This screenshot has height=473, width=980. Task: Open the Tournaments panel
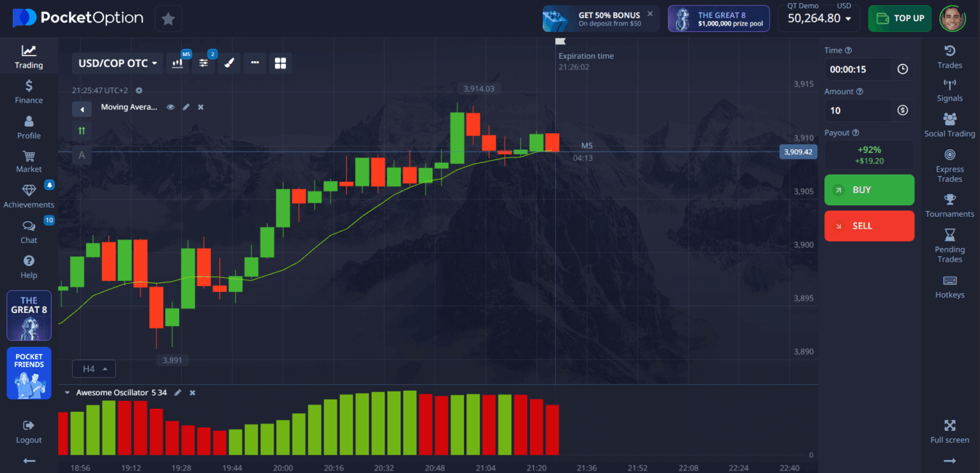tap(949, 205)
